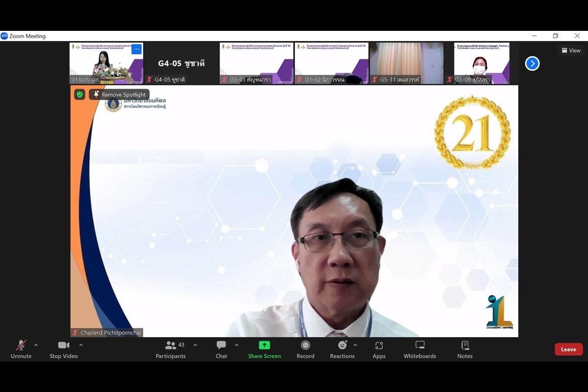Open Whiteboards
Image resolution: width=588 pixels, height=392 pixels.
pos(419,350)
